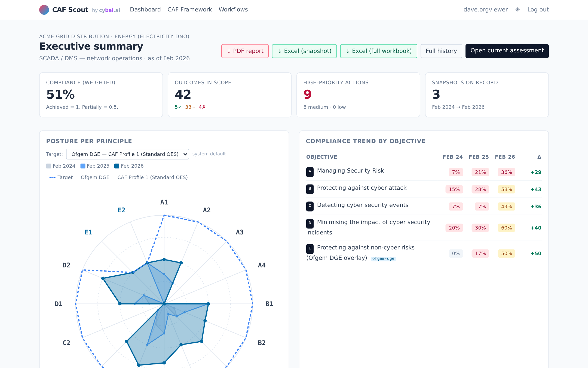Toggle the sun theme icon
The image size is (588, 368).
point(517,10)
